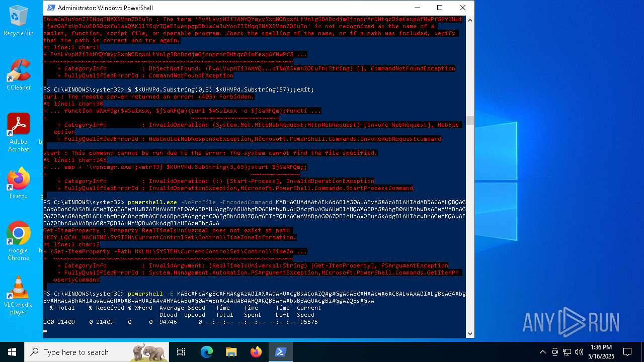Click the tray icon beside the network icon
Screen dimensions: 644x362
click(x=555, y=352)
